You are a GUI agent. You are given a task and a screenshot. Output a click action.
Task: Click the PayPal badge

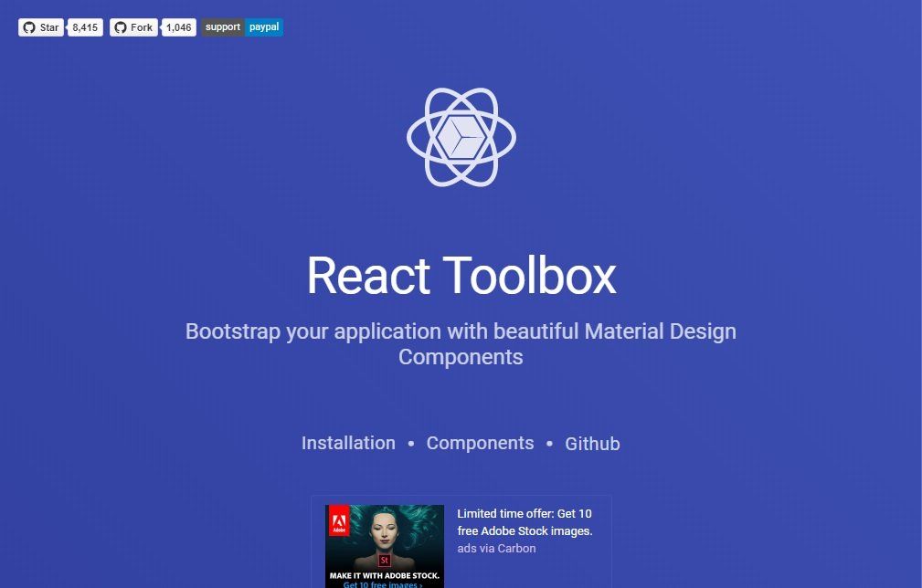[264, 26]
